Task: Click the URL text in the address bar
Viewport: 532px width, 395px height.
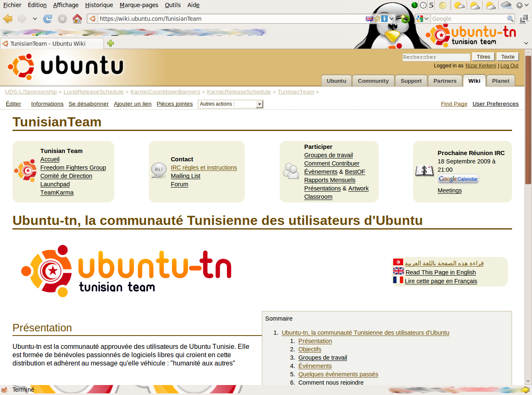Action: click(150, 19)
